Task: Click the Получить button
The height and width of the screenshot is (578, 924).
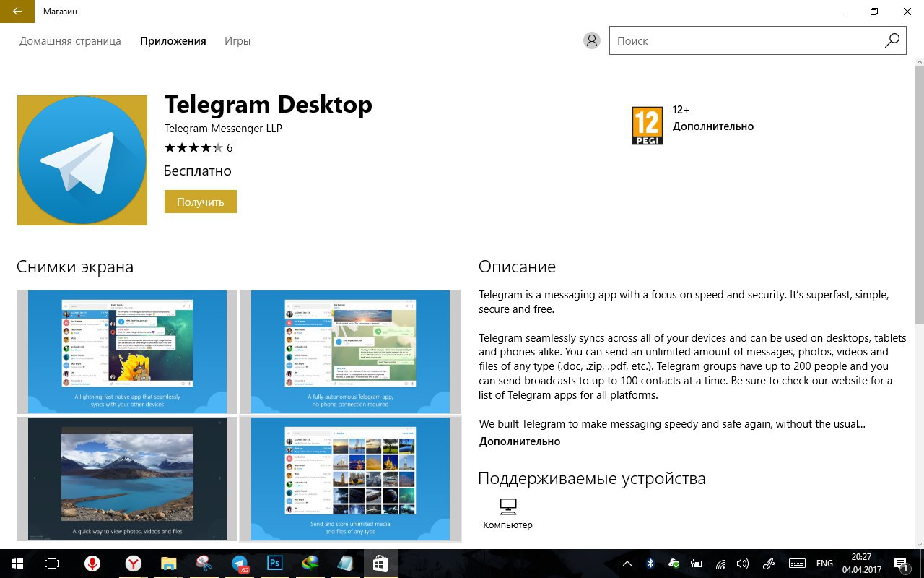Action: click(x=201, y=202)
